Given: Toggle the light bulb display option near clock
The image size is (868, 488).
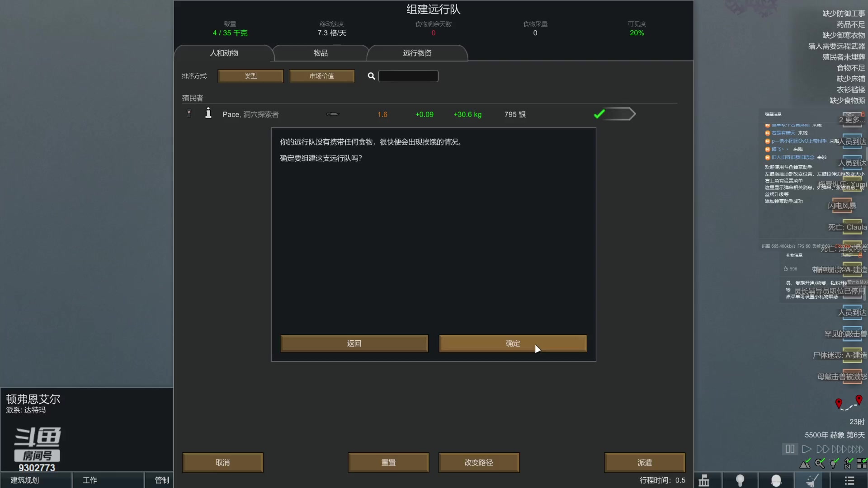Looking at the screenshot, I should pos(834,464).
